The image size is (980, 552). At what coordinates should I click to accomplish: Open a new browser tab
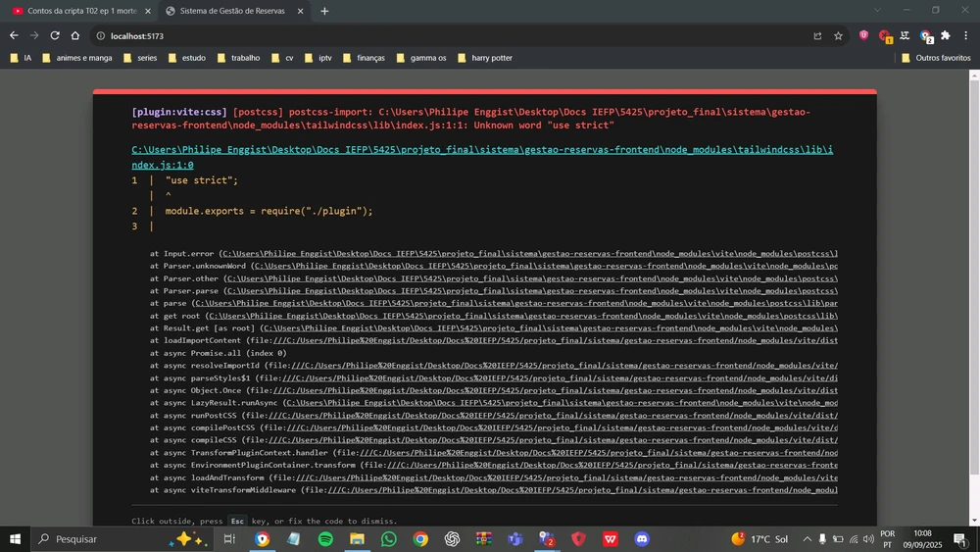tap(324, 11)
